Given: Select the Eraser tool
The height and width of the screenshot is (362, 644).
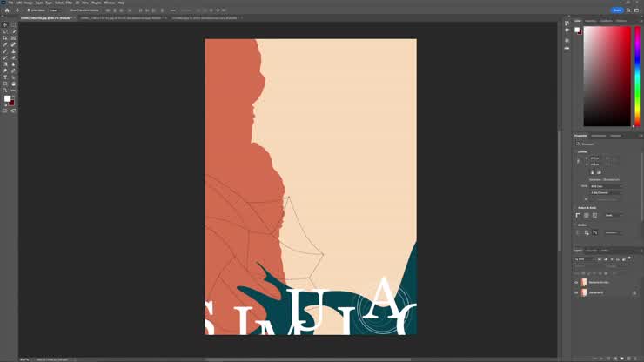Looking at the screenshot, I should 14,57.
